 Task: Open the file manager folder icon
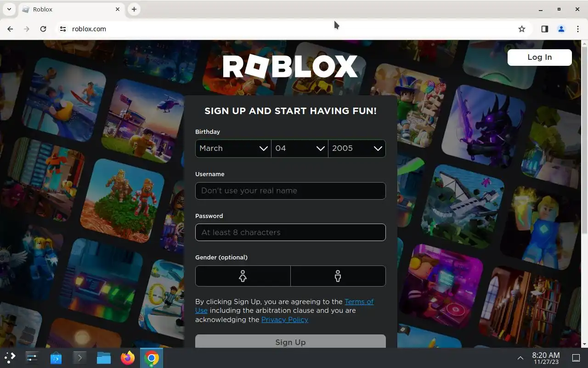pyautogui.click(x=104, y=357)
